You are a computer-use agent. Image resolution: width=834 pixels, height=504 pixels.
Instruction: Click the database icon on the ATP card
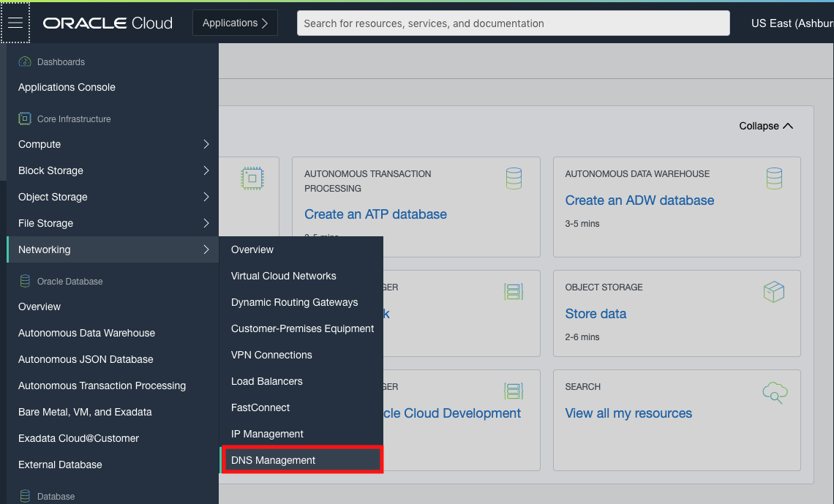pos(514,178)
